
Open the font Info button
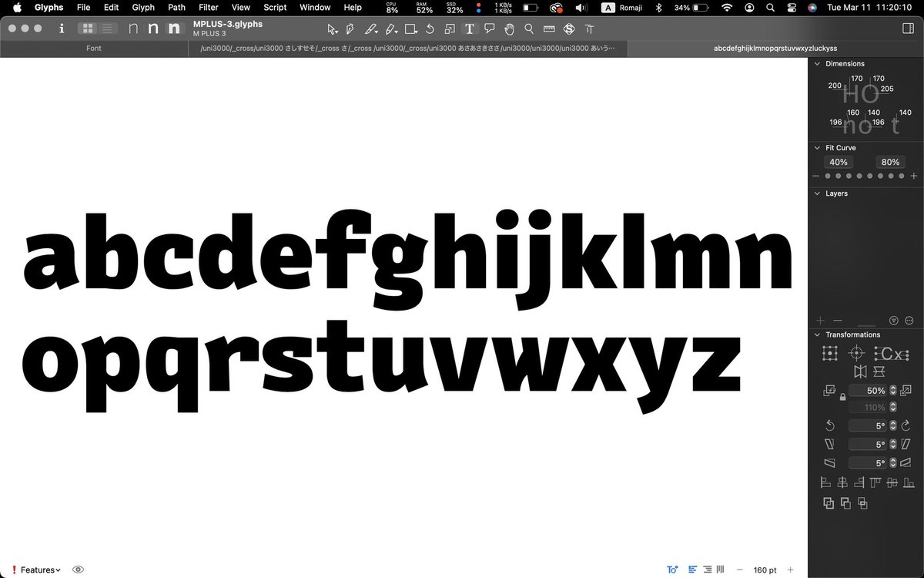coord(62,29)
